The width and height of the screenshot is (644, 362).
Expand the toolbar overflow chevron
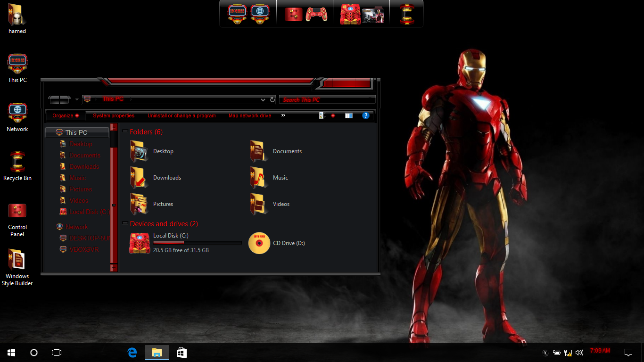coord(283,115)
